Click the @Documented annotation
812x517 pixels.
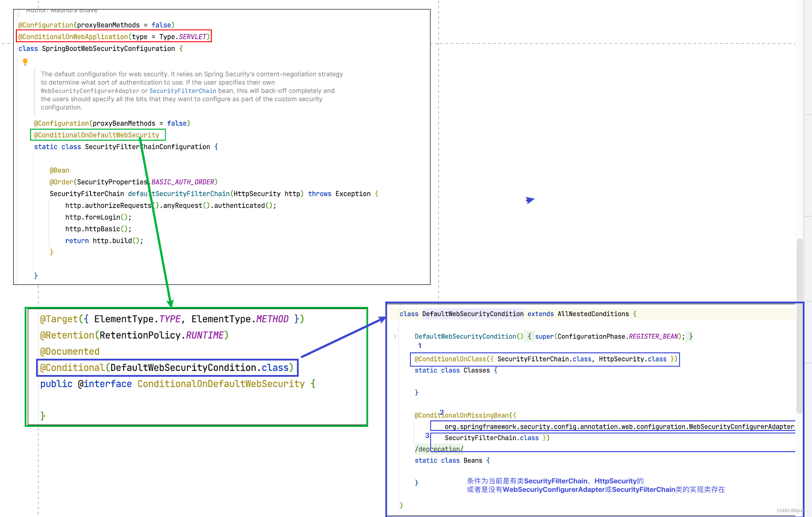[x=70, y=352]
